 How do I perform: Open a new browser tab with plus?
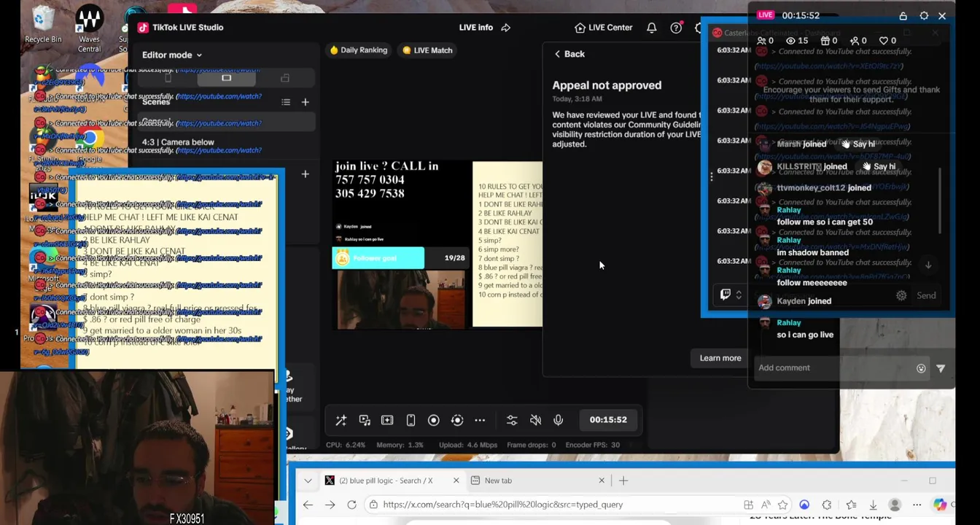(x=623, y=481)
